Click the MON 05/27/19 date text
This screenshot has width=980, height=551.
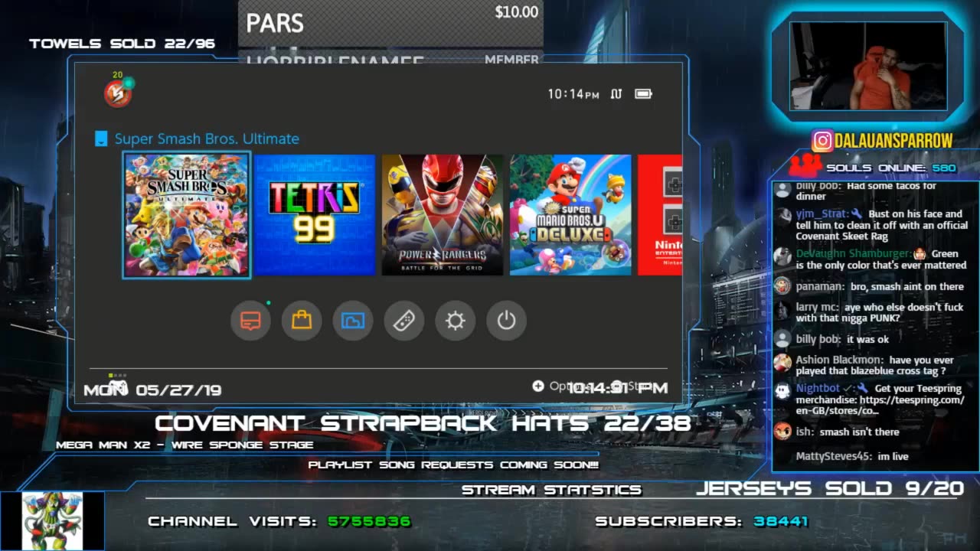click(152, 390)
